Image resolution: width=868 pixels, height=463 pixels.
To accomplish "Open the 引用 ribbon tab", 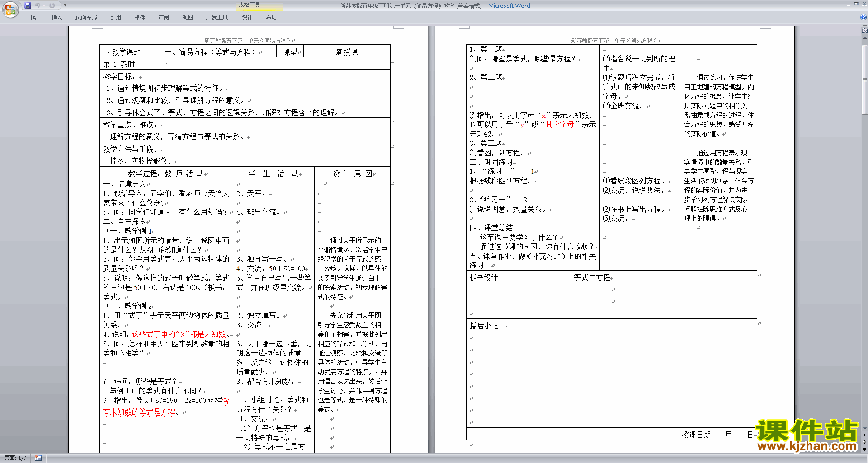I will (115, 17).
